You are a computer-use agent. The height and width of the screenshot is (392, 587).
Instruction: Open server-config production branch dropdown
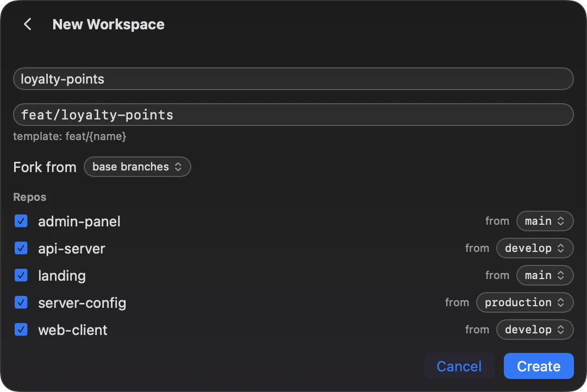tap(524, 302)
